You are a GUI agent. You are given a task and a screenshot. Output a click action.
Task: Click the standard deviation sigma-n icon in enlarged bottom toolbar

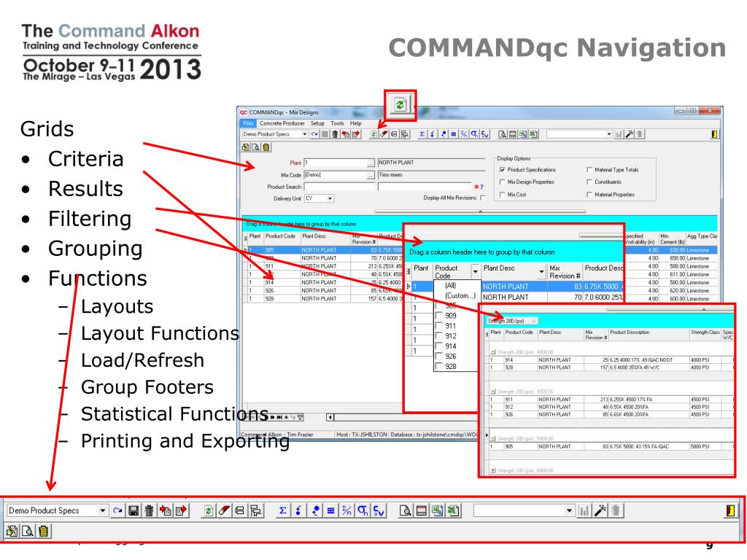363,510
